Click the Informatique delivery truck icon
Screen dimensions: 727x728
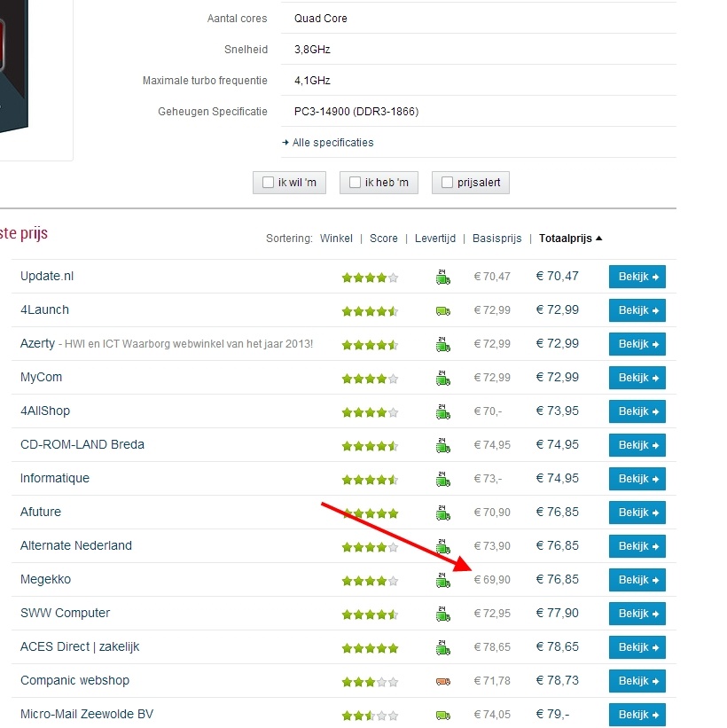[443, 479]
